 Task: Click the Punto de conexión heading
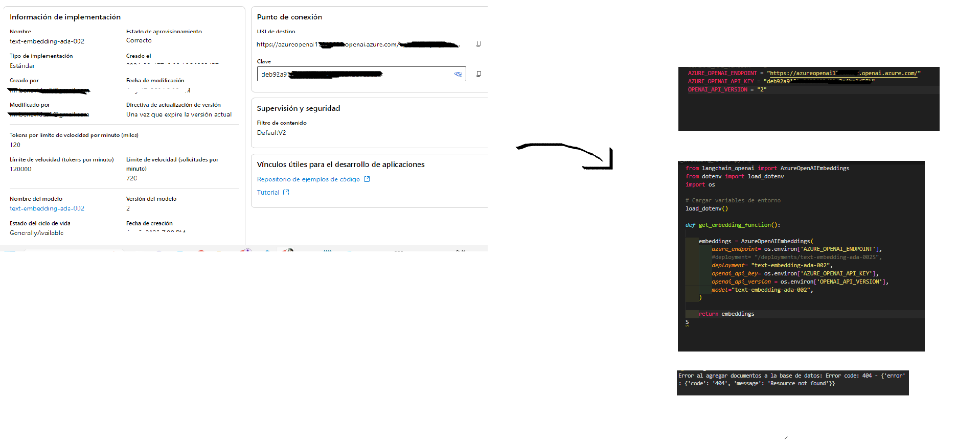click(289, 17)
